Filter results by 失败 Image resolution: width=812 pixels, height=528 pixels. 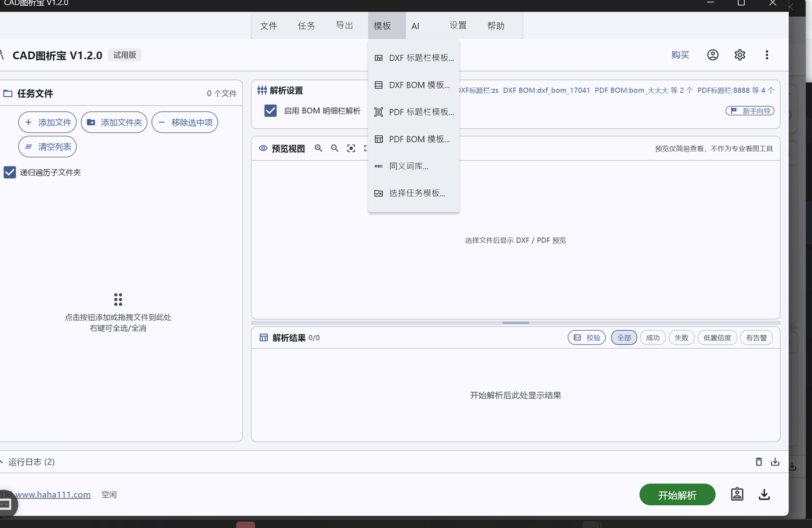click(681, 338)
